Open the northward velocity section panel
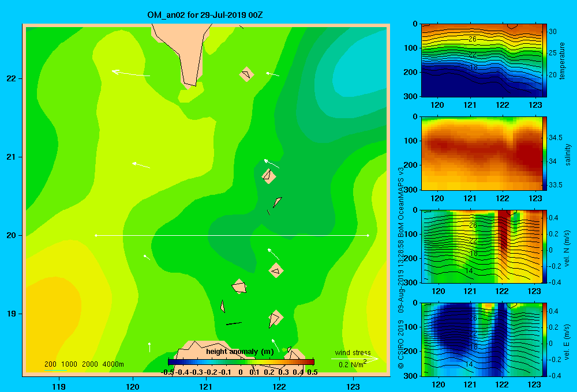This screenshot has width=577, height=392. (x=482, y=247)
